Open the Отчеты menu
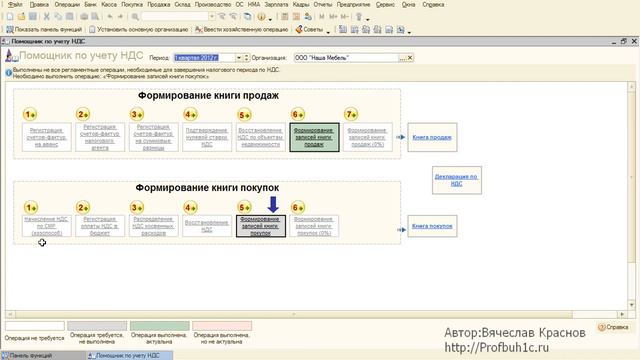Image resolution: width=640 pixels, height=360 pixels. (322, 4)
